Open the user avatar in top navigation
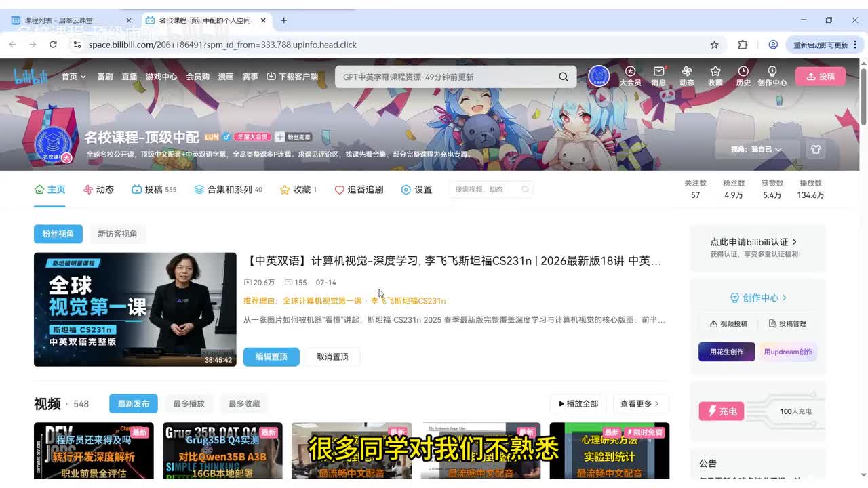Viewport: 868px width, 488px height. click(x=599, y=77)
